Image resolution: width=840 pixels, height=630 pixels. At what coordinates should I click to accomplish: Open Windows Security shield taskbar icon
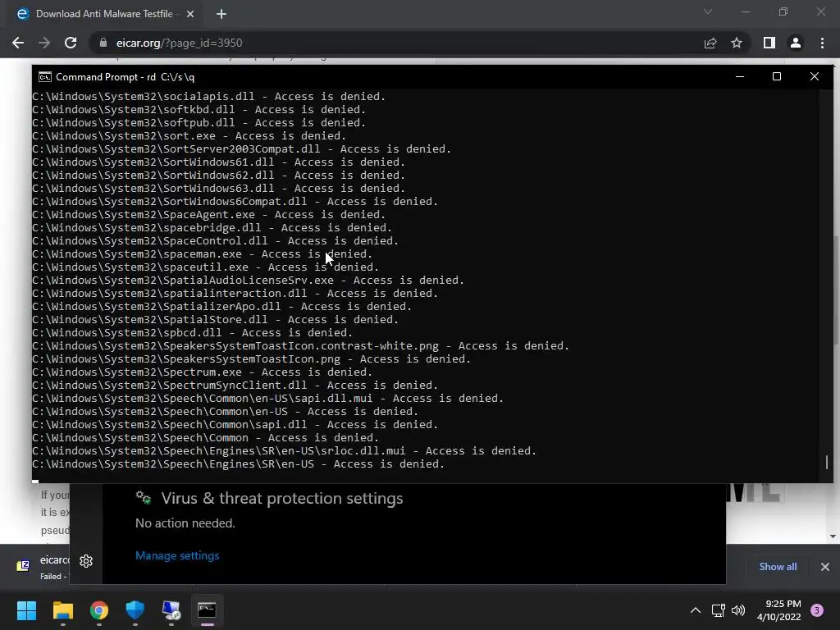tap(135, 610)
